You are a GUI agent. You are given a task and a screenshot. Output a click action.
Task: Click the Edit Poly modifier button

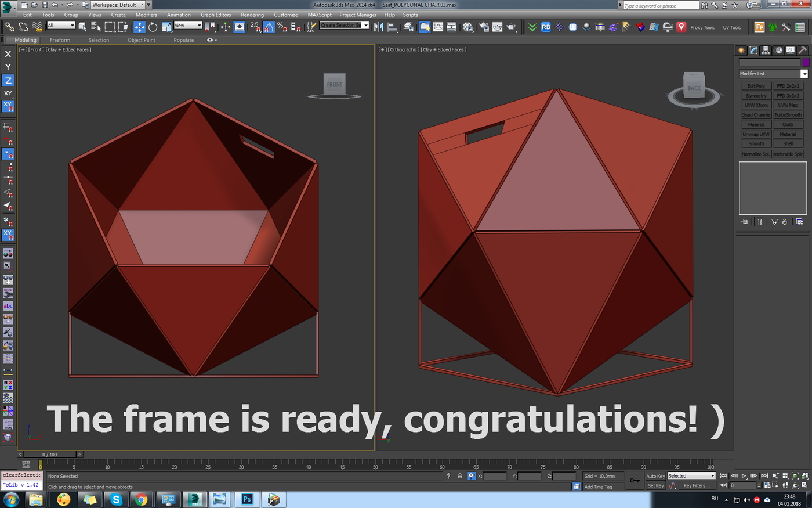coord(756,86)
